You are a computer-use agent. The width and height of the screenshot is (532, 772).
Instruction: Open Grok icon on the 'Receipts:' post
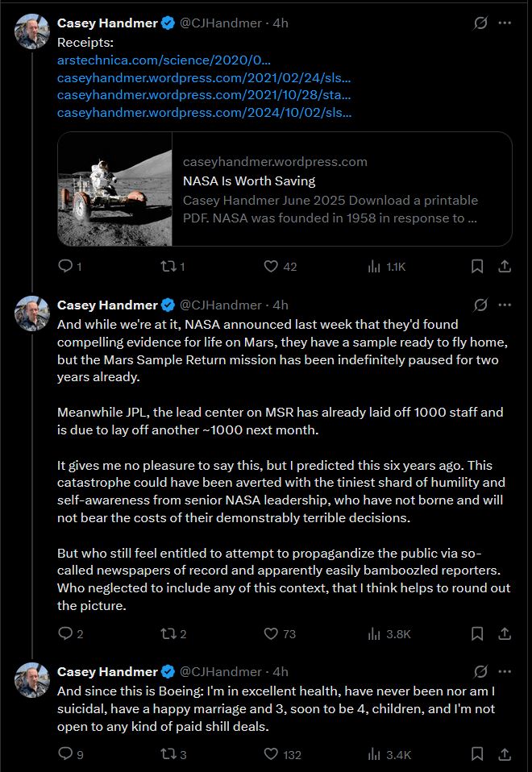(480, 23)
